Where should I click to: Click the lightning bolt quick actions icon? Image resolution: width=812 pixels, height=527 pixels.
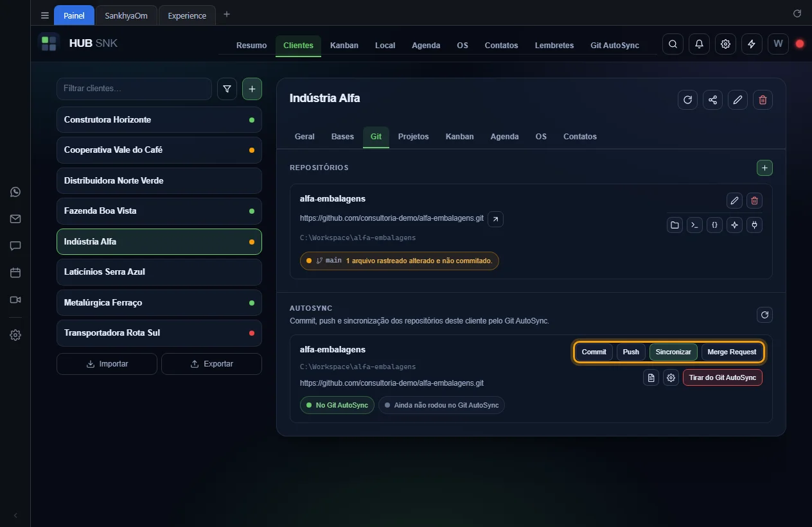tap(752, 44)
